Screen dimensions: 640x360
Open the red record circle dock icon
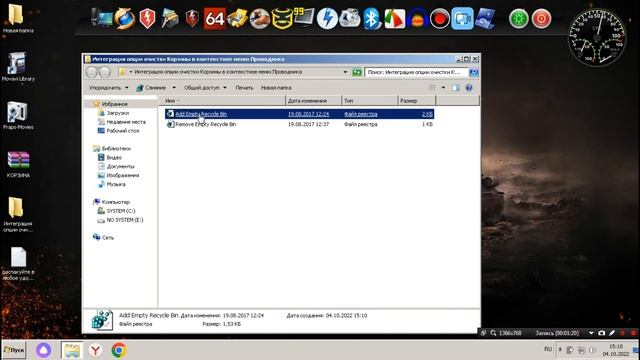pos(440,19)
